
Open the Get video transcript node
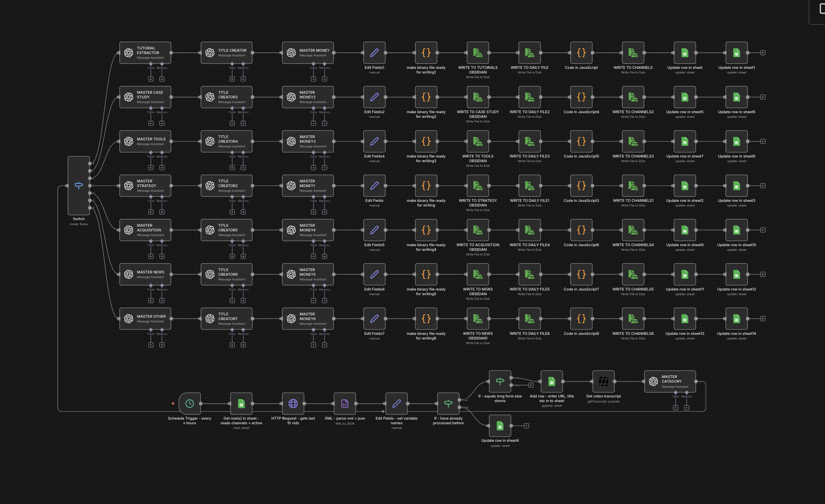[603, 381]
